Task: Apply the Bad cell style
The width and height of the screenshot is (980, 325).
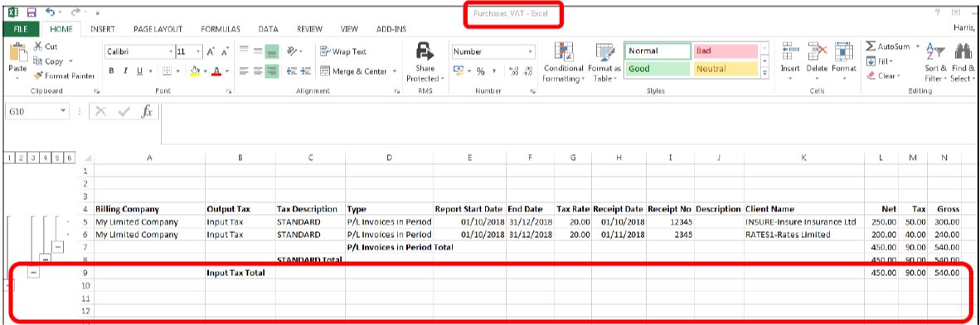Action: click(x=725, y=51)
